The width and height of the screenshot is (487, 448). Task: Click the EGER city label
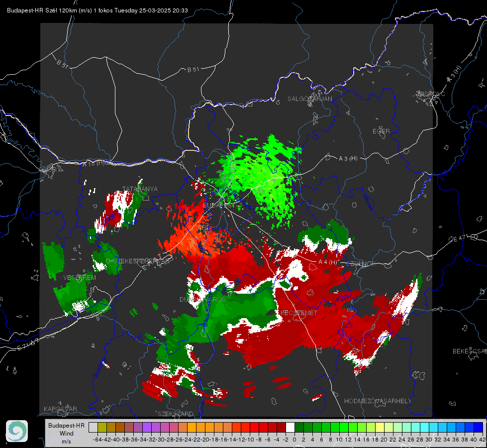[x=381, y=131]
